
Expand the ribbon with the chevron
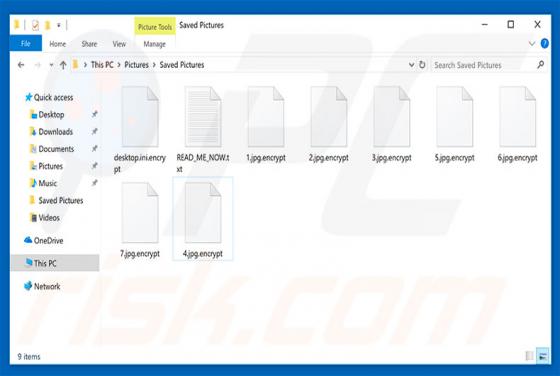[x=532, y=44]
